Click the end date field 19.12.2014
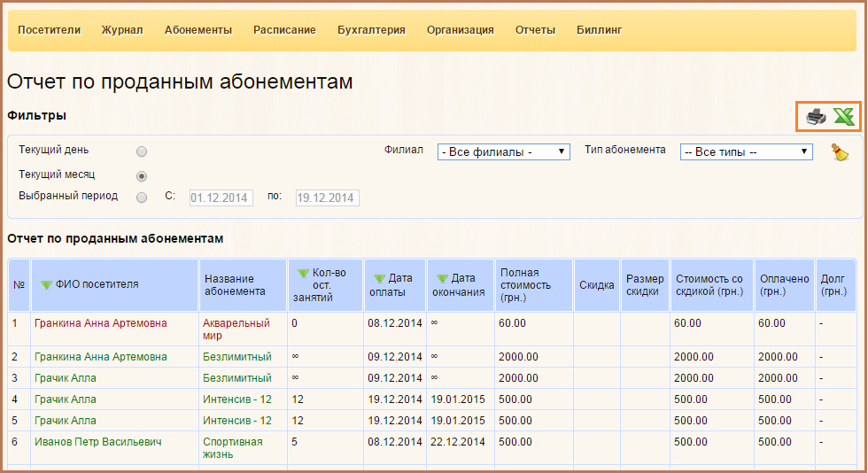Viewport: 868px width, 473px height. tap(327, 198)
